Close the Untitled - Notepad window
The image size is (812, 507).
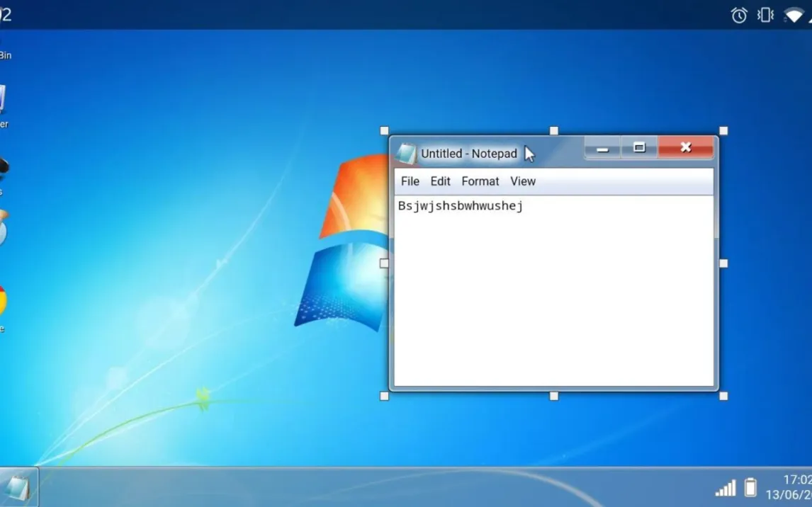click(x=685, y=147)
